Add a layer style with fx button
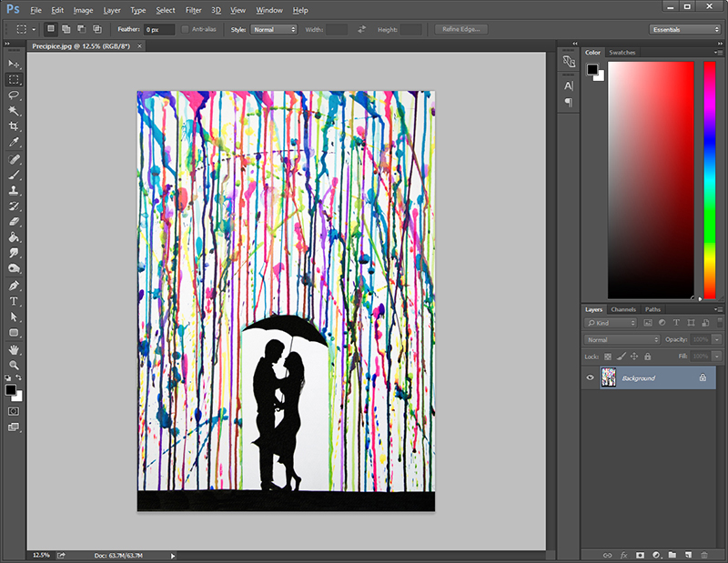The image size is (728, 563). click(x=623, y=555)
